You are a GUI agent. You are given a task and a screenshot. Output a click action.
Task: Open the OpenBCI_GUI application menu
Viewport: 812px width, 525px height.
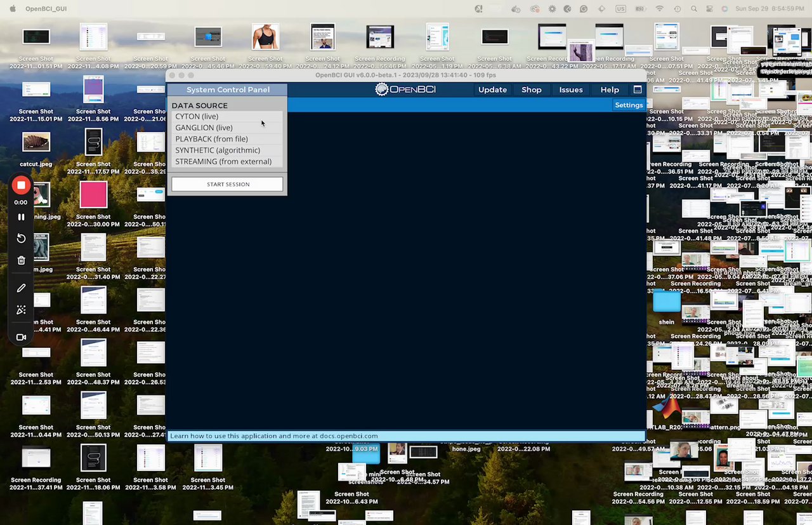tap(46, 9)
